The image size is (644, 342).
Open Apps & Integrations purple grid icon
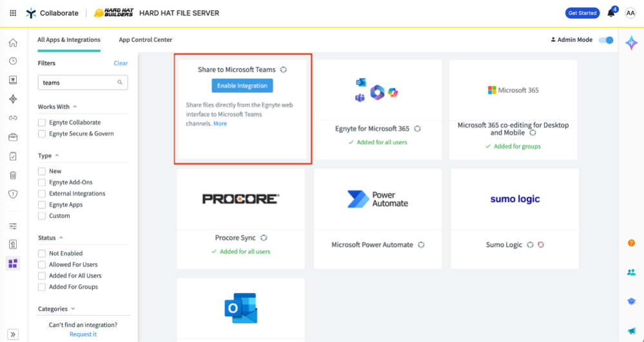(x=13, y=263)
